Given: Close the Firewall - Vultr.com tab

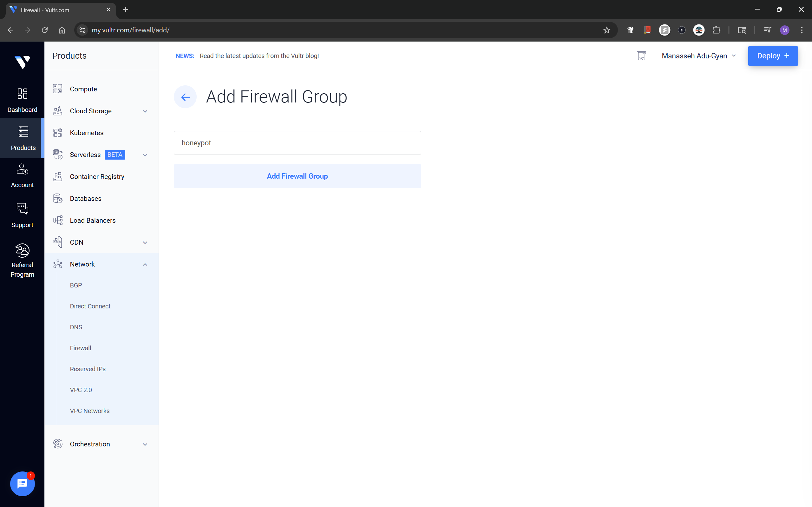Looking at the screenshot, I should 108,10.
